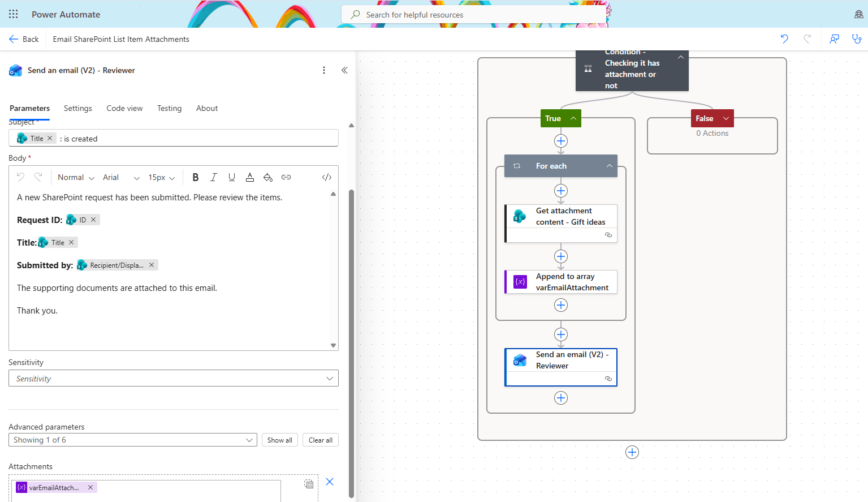Add action above Send an email card

tap(561, 334)
